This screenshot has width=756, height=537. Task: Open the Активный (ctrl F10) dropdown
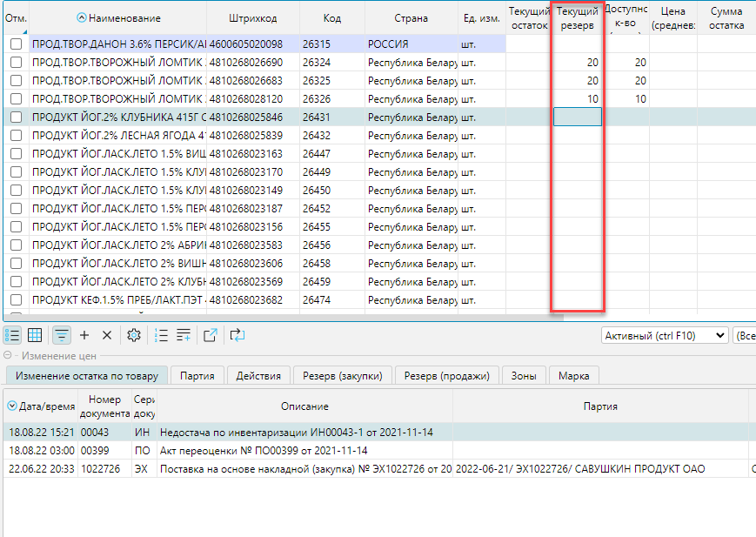664,335
